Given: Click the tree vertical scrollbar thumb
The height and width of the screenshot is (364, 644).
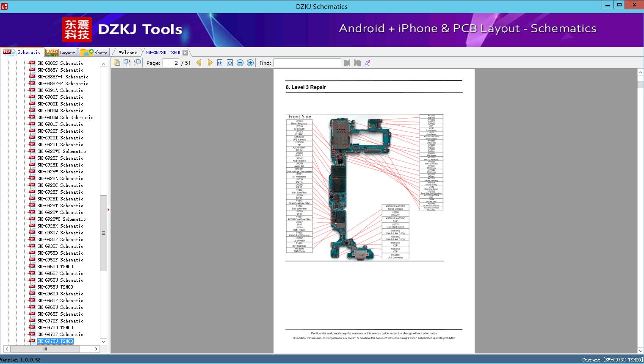Looking at the screenshot, I should tap(103, 233).
